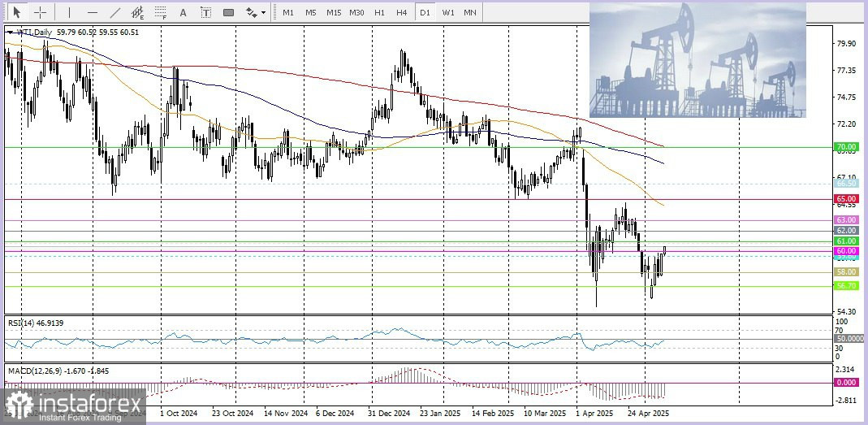The height and width of the screenshot is (425, 868).
Task: Click the -2.811 MACD scale value
Action: (847, 400)
